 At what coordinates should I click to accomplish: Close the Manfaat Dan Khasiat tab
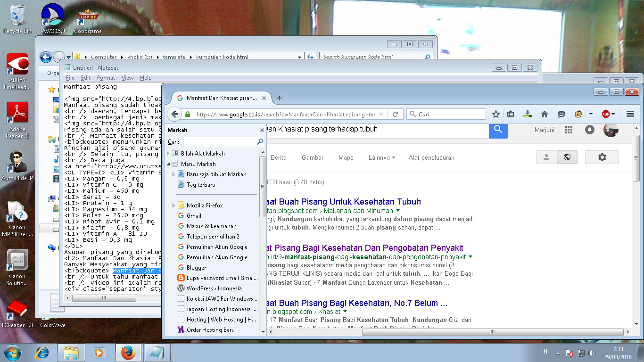pos(264,98)
